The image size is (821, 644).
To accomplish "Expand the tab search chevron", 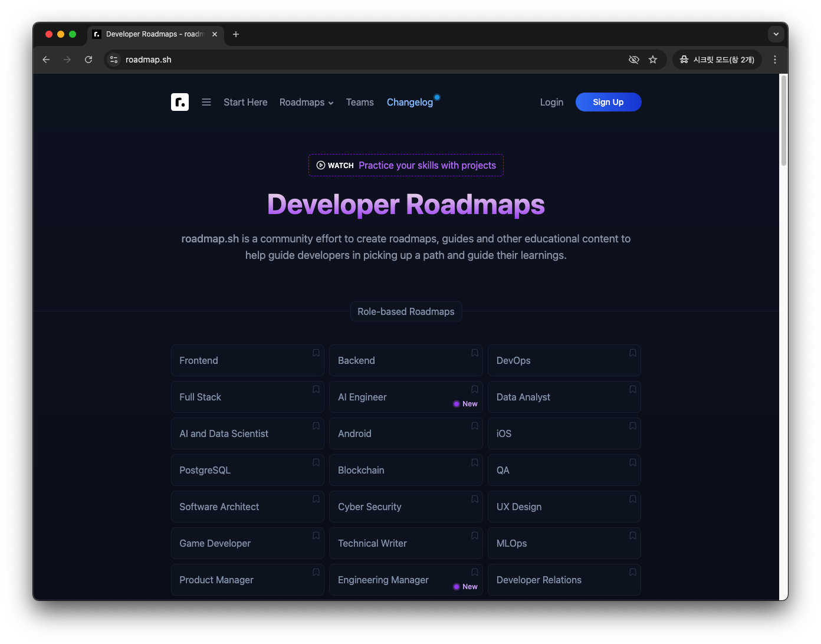I will [776, 34].
